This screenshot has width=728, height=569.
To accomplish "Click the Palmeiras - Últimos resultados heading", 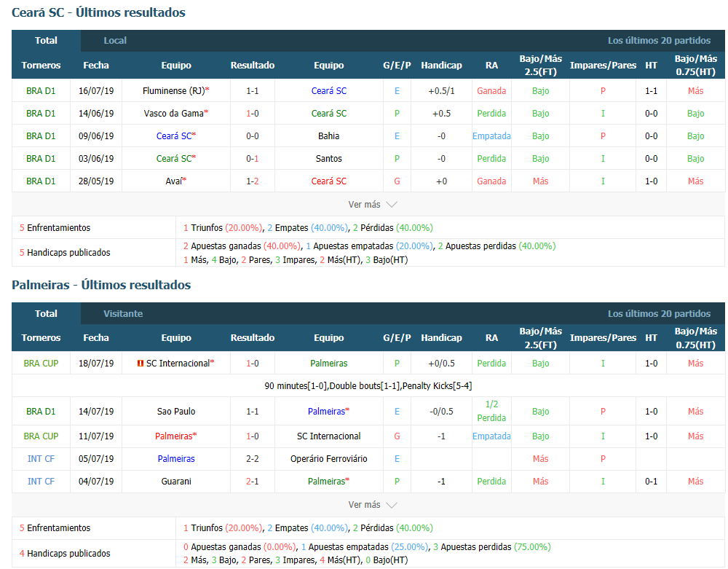I will (101, 285).
